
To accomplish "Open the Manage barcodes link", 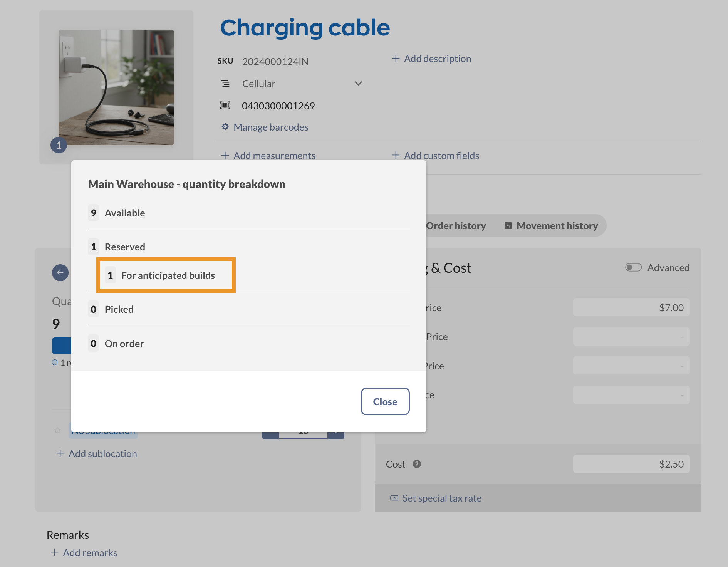I will [x=271, y=127].
